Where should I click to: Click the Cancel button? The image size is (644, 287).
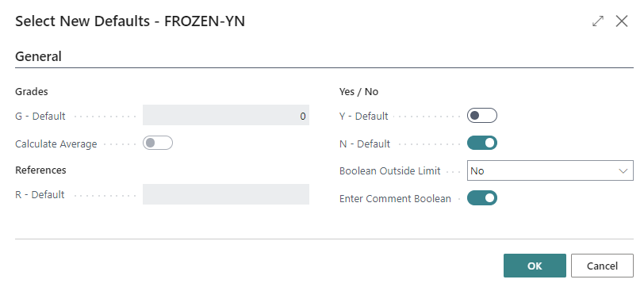[602, 266]
